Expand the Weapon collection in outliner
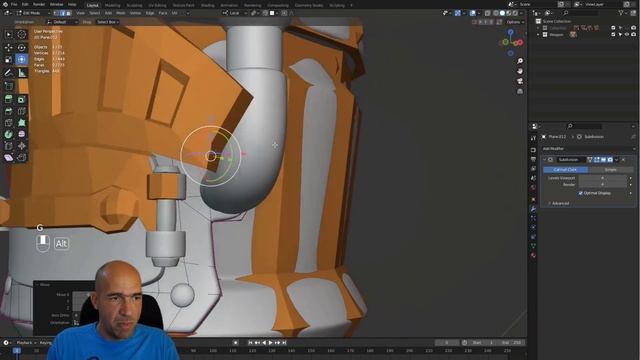This screenshot has height=360, width=640. pos(538,35)
